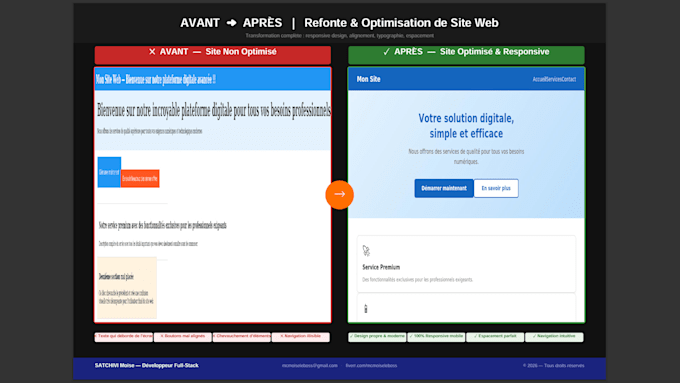Screen dimensions: 680x383
Task: Click the orange overlapping button in the AVANT site
Action: (140, 178)
